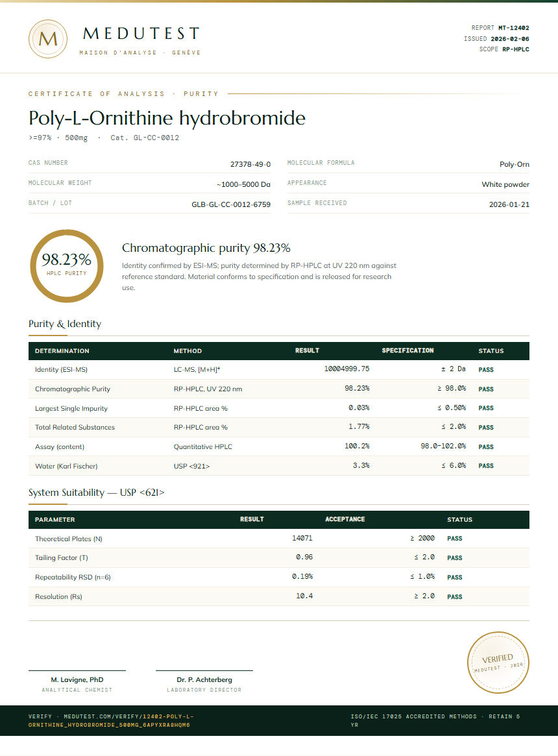558x756 pixels.
Task: Click the MEDUTEST wordmark in header
Action: tap(141, 34)
